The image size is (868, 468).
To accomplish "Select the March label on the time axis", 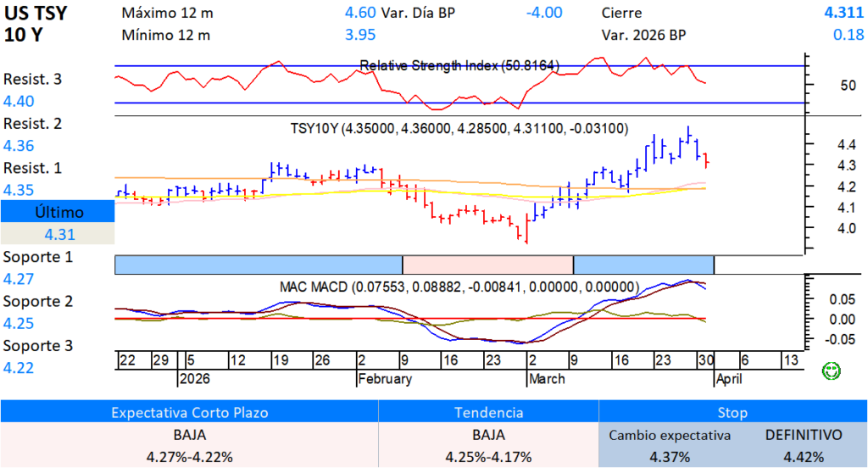I will 547,379.
